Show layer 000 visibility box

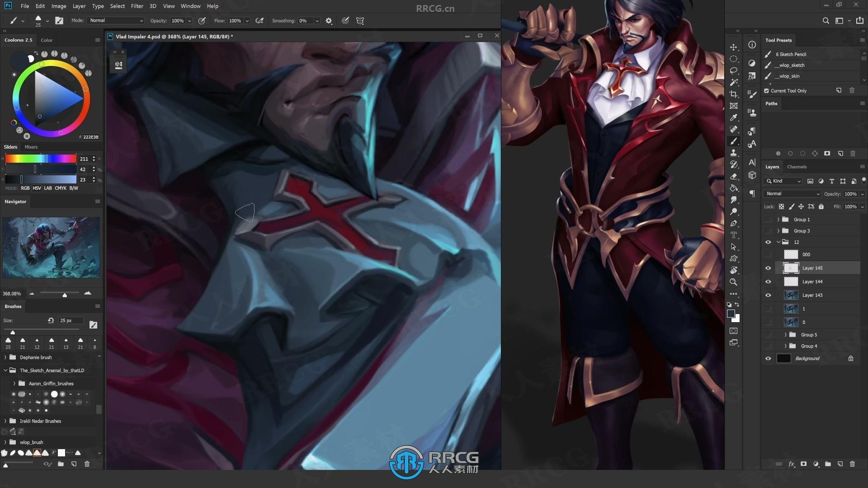point(768,254)
